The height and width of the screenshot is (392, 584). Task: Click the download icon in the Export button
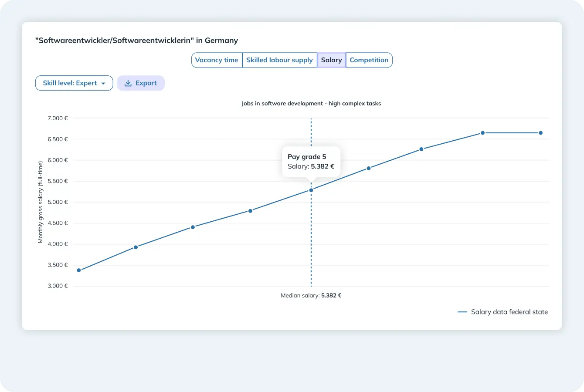[x=128, y=83]
